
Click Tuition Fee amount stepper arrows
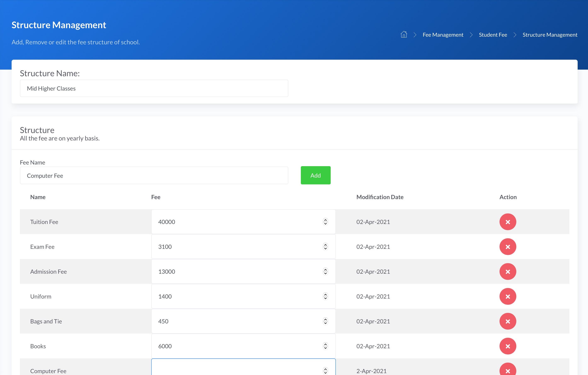coord(325,222)
